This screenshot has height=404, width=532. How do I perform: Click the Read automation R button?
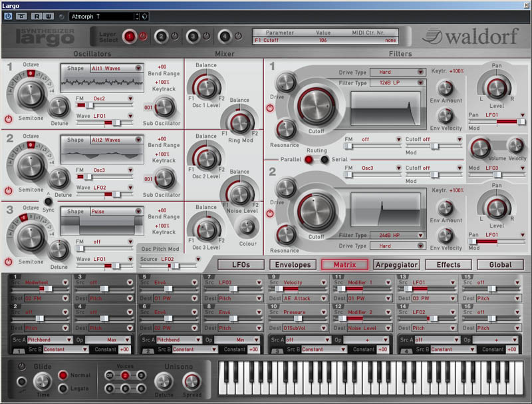pyautogui.click(x=37, y=16)
